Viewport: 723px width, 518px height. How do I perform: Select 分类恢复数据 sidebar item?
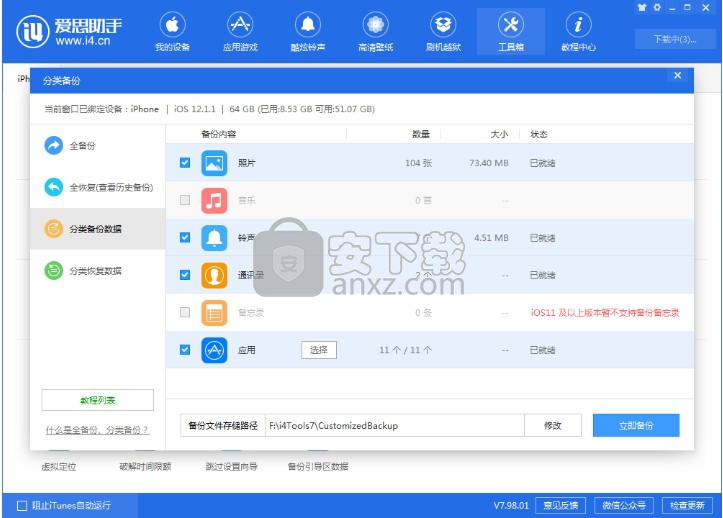[98, 271]
